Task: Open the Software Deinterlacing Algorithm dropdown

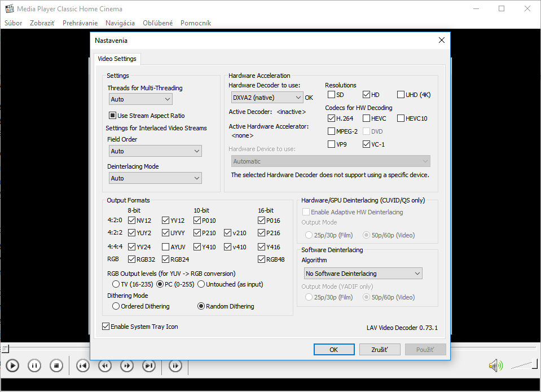Action: (363, 274)
